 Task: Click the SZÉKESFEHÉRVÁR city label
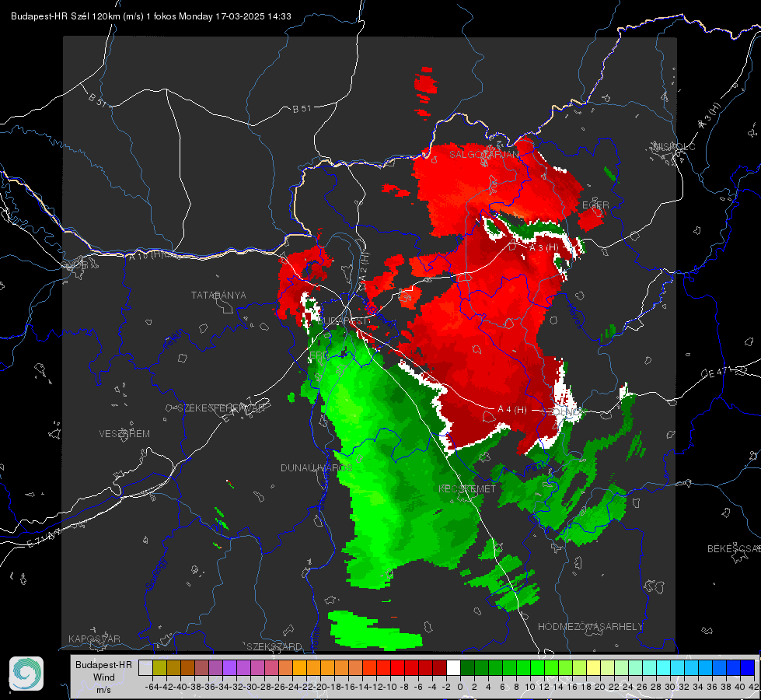click(221, 408)
